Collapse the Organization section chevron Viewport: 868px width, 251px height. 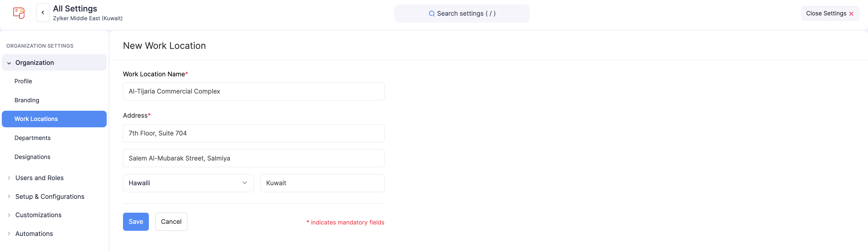click(9, 63)
